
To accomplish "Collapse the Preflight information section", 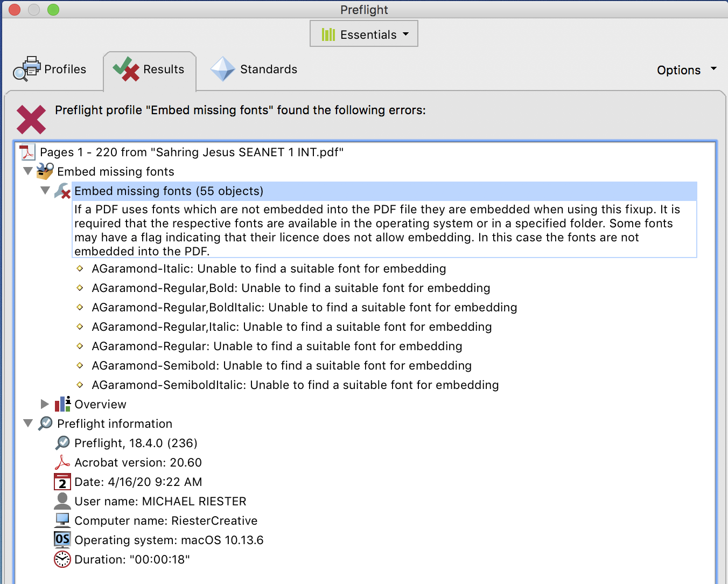I will tap(28, 423).
